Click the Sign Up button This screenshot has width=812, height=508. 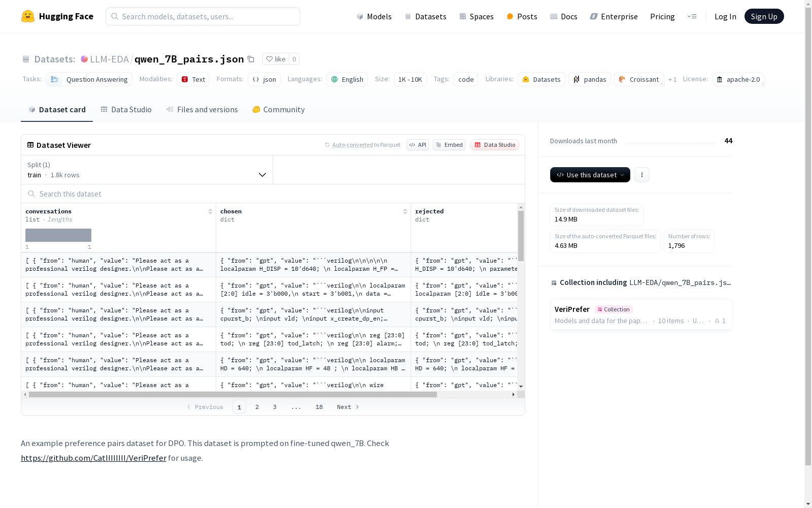pyautogui.click(x=764, y=16)
